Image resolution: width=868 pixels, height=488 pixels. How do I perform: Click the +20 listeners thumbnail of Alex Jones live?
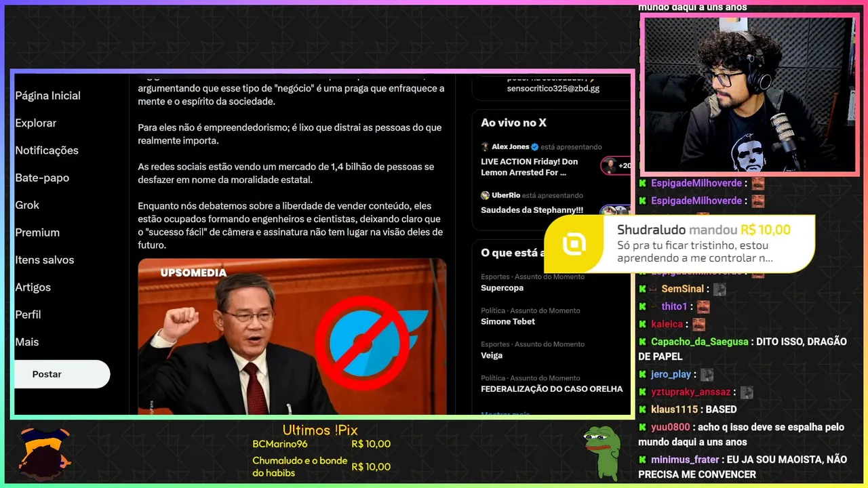click(616, 165)
